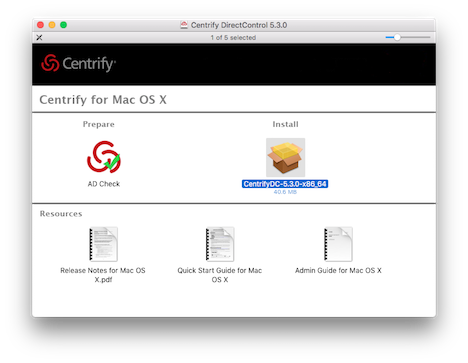Click the CentrifyDC-5.3.0-x86_64 file name label
The width and height of the screenshot is (468, 363).
point(285,184)
